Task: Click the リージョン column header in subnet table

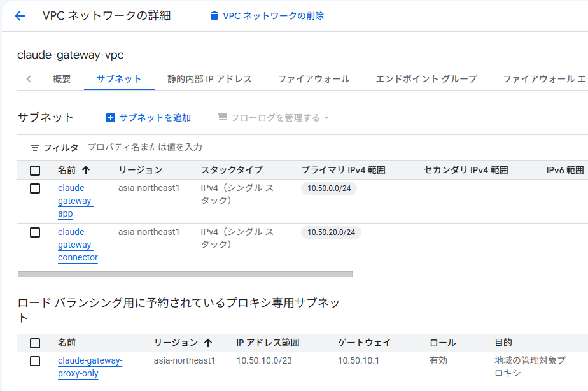Action: [140, 170]
